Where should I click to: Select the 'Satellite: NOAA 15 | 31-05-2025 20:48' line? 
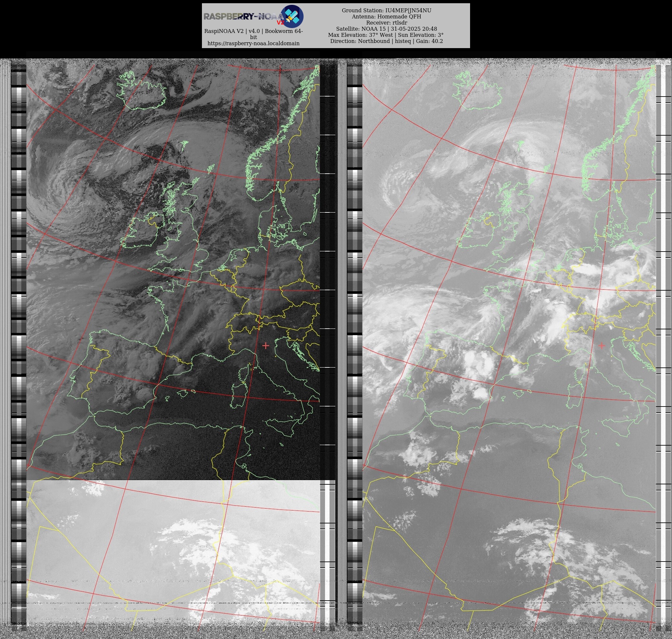pos(386,29)
